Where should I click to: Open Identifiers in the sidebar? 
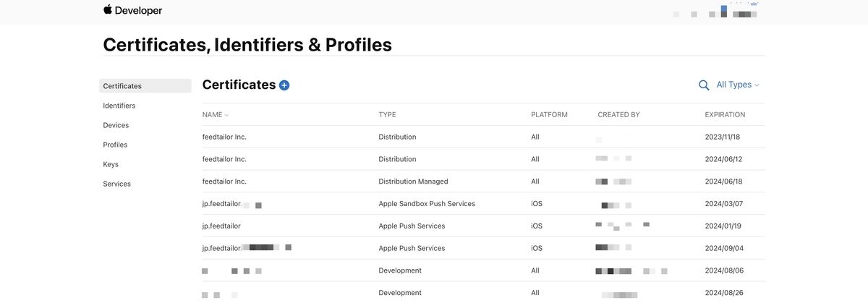(119, 106)
